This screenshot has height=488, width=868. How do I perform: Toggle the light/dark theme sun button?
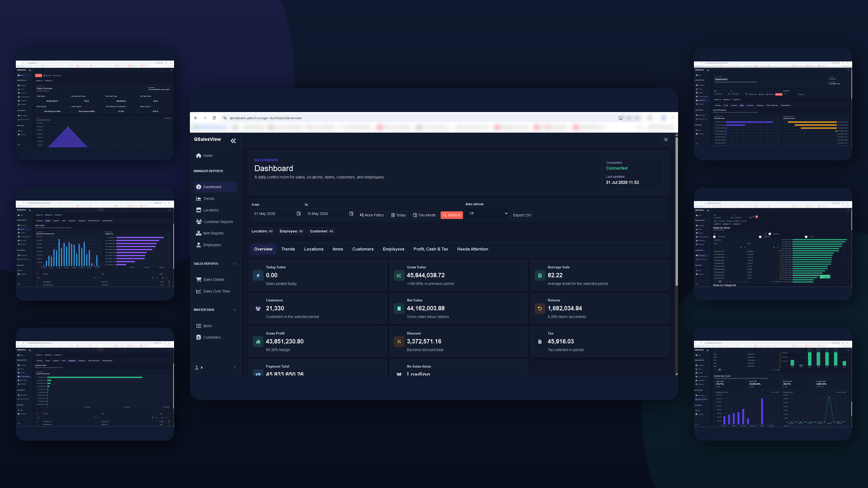(x=666, y=140)
